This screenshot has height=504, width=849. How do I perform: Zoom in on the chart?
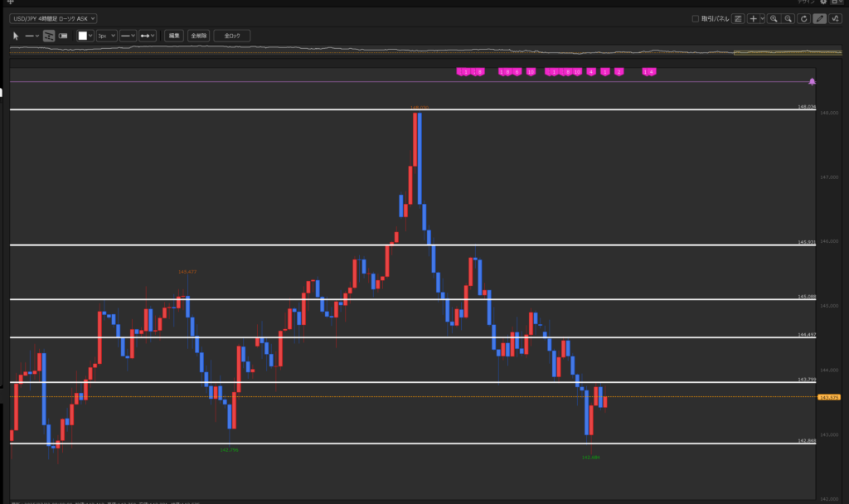point(774,18)
